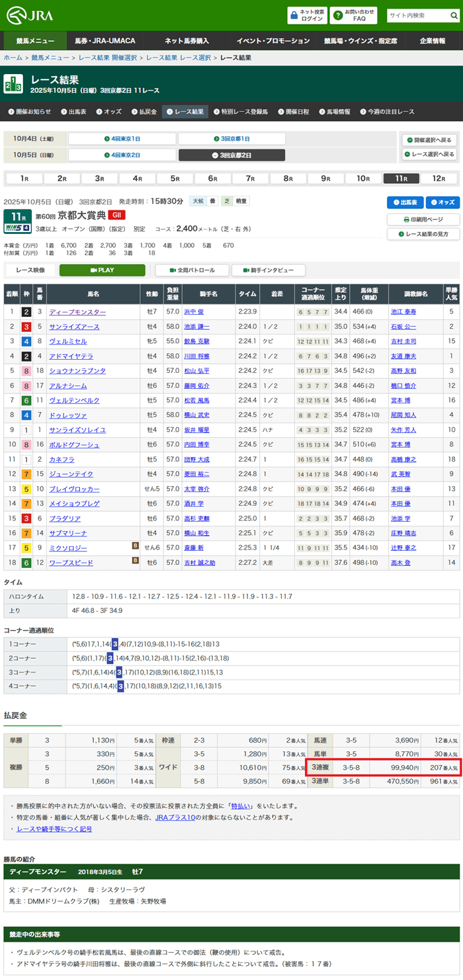
Task: Switch to the 12R race tab
Action: pos(439,179)
